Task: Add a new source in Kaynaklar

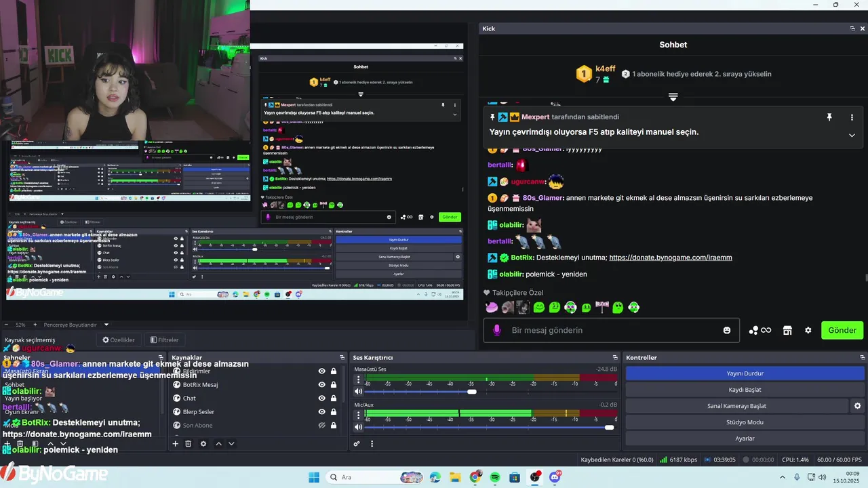Action: [175, 444]
